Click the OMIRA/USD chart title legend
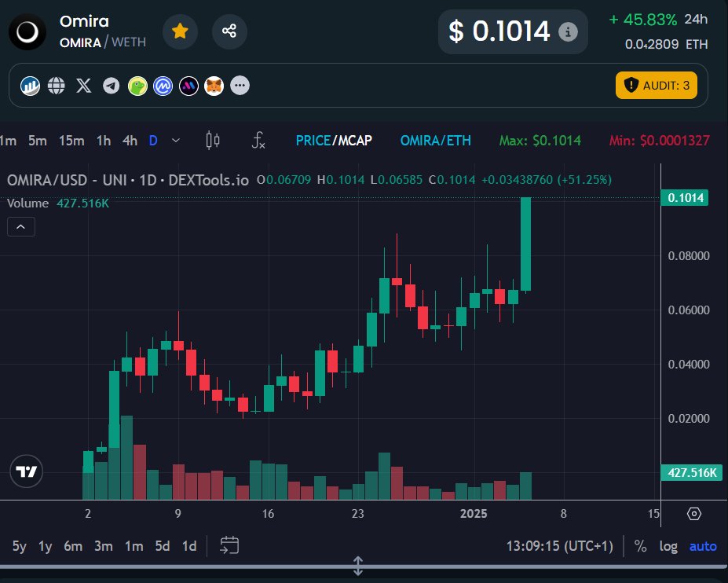This screenshot has width=728, height=583. point(128,180)
